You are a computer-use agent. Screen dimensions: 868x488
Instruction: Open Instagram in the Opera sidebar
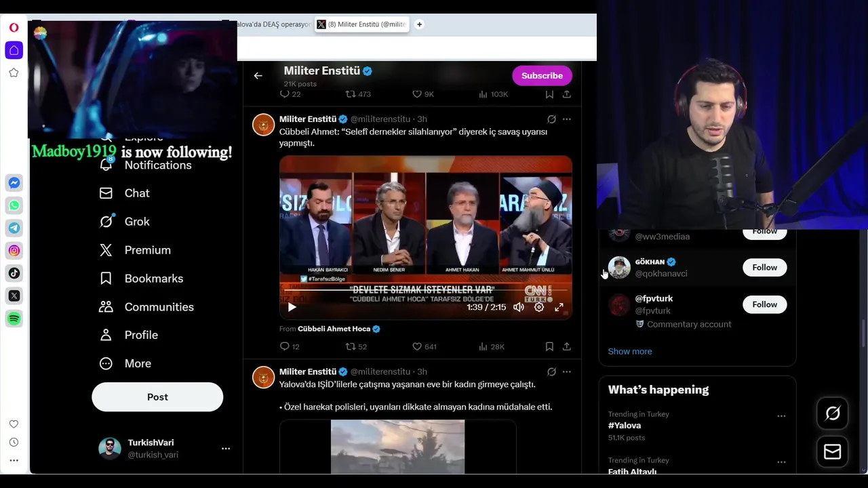(14, 251)
